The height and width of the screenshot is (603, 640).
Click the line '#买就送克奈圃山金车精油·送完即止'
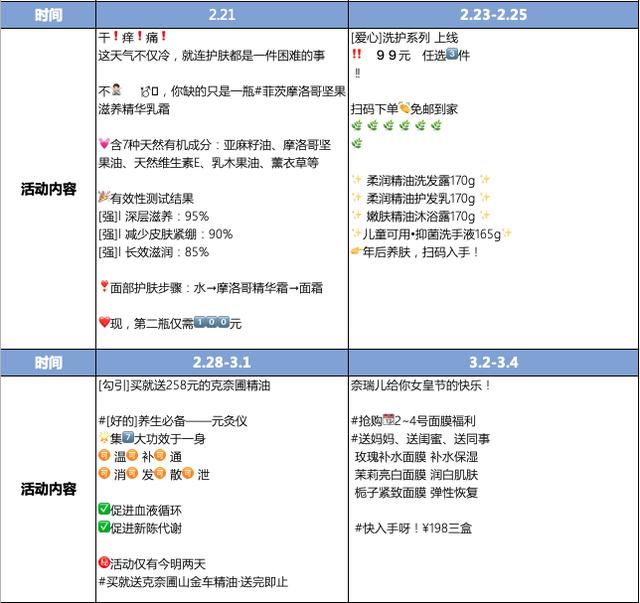click(x=193, y=582)
